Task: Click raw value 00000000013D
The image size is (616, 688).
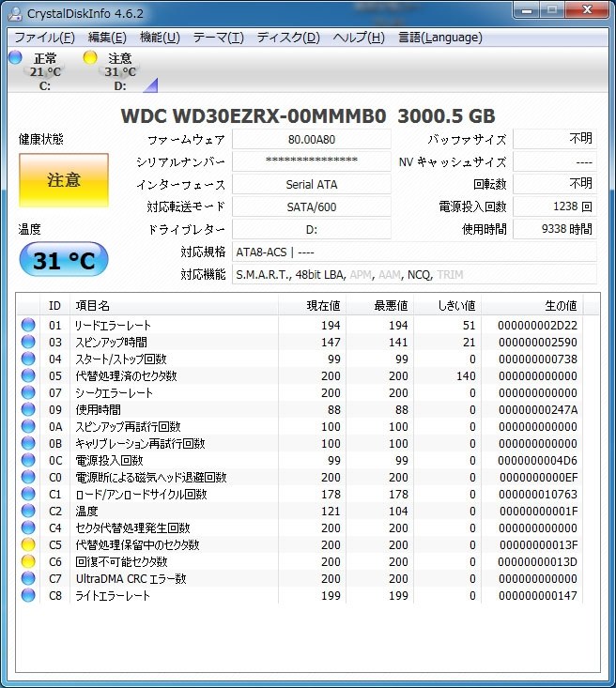Action: [537, 561]
